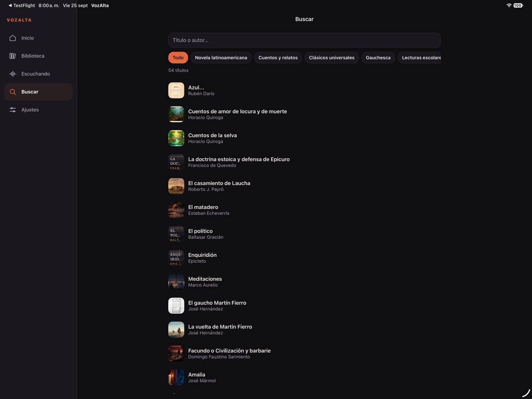Tap the Wi-Fi status icon
The height and width of the screenshot is (399, 532).
click(x=509, y=5)
